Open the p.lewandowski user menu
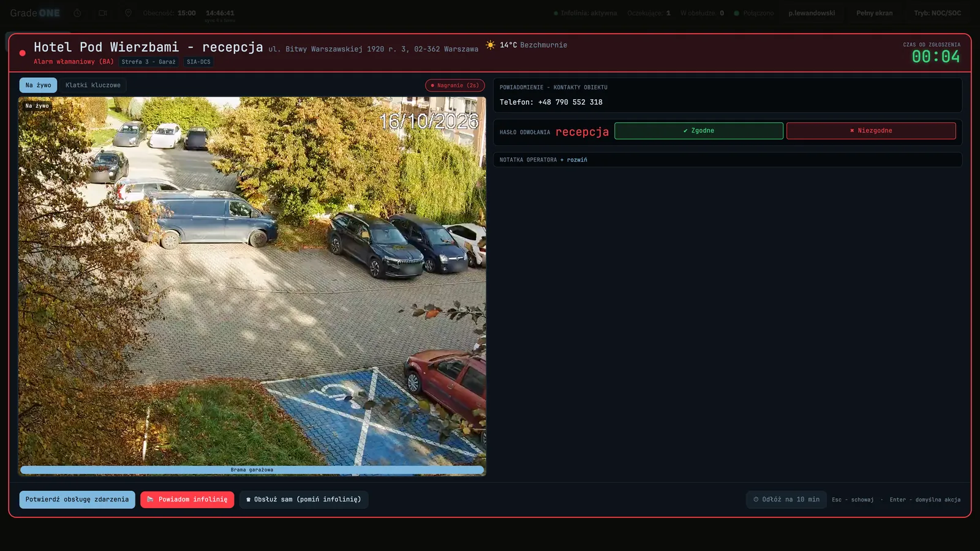The image size is (980, 551). 812,13
